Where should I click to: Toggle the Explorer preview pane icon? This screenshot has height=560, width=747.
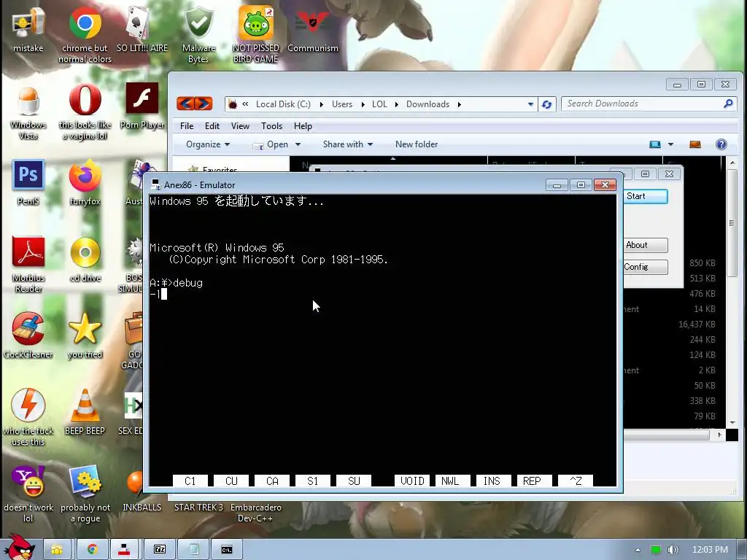695,144
